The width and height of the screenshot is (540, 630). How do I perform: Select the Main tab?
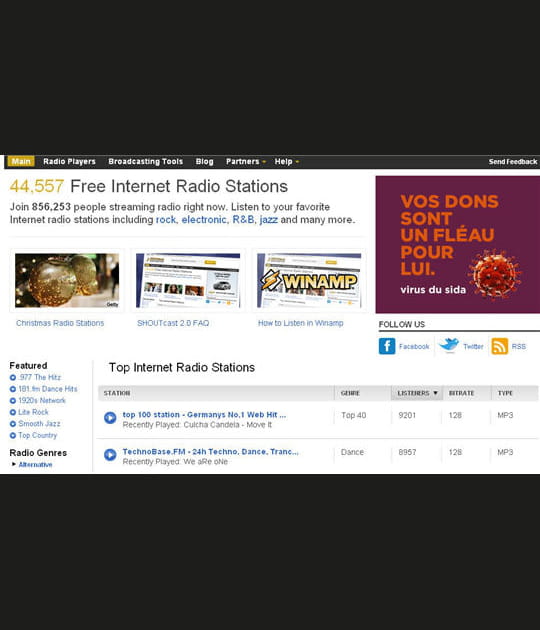tap(21, 162)
